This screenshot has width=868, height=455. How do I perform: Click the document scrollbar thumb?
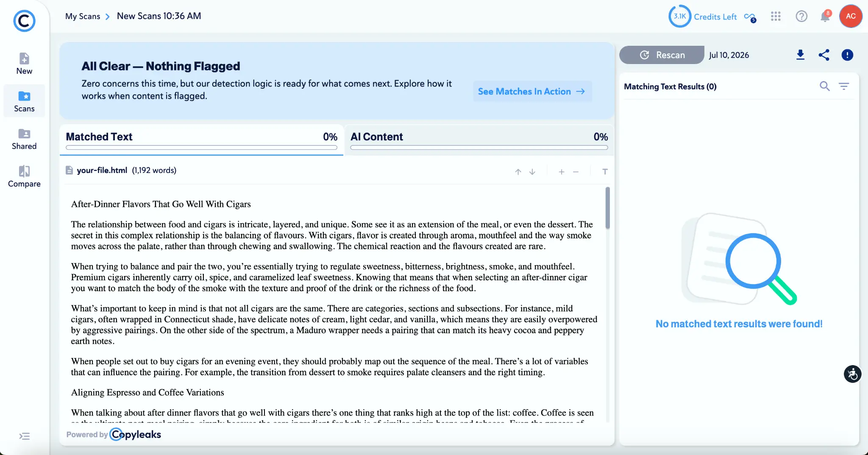[607, 208]
